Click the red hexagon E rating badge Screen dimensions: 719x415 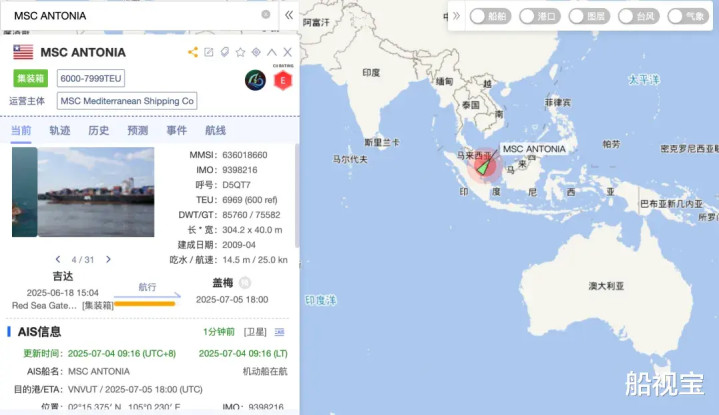pyautogui.click(x=283, y=81)
